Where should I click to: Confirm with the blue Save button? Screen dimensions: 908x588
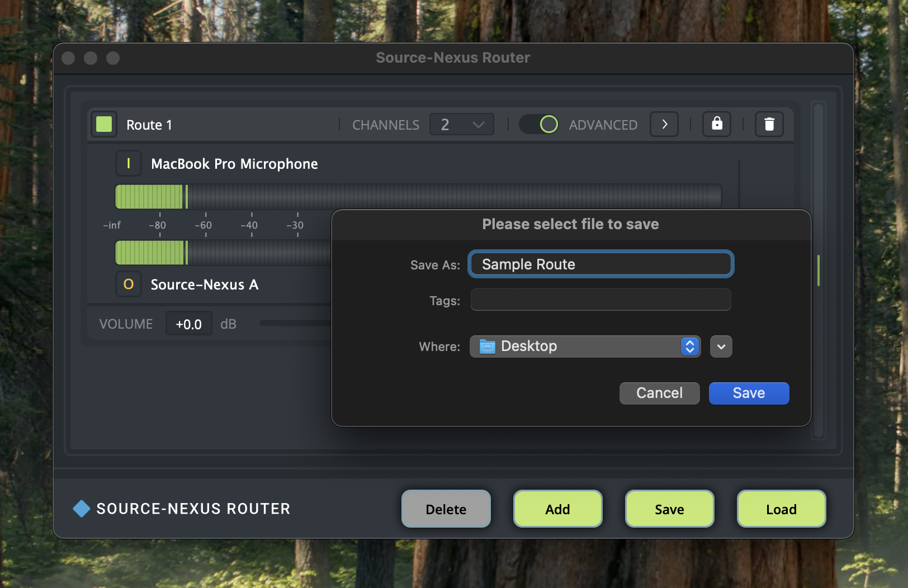[x=749, y=393]
